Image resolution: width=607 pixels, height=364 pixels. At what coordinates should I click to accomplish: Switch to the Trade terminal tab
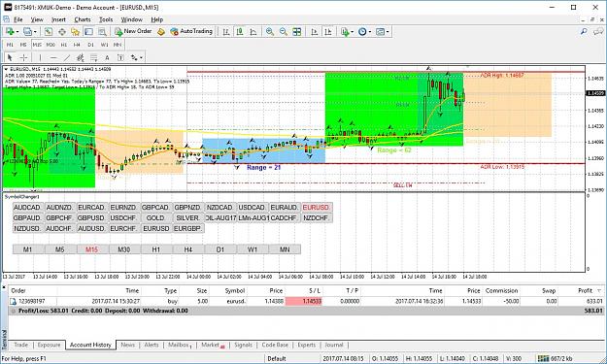pyautogui.click(x=21, y=345)
